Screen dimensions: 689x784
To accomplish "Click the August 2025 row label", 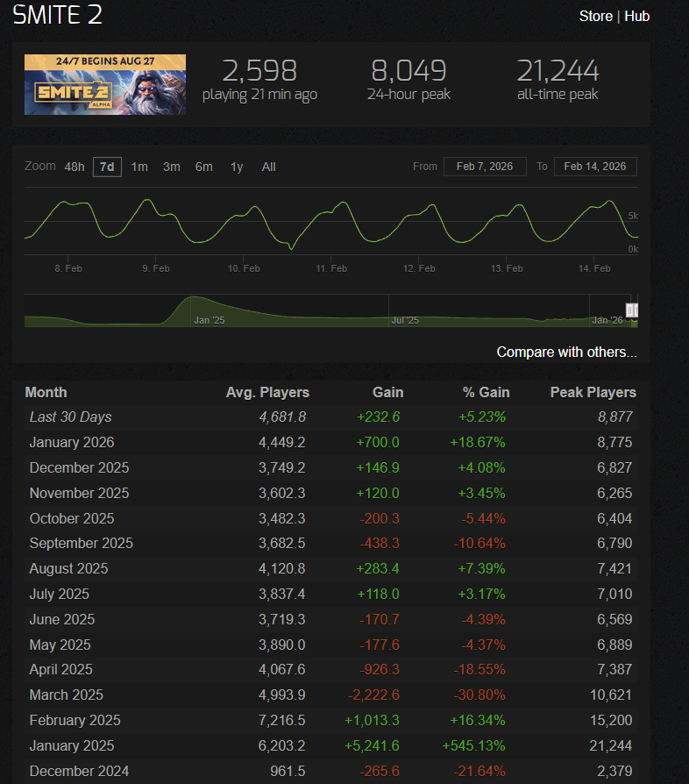I will point(68,568).
